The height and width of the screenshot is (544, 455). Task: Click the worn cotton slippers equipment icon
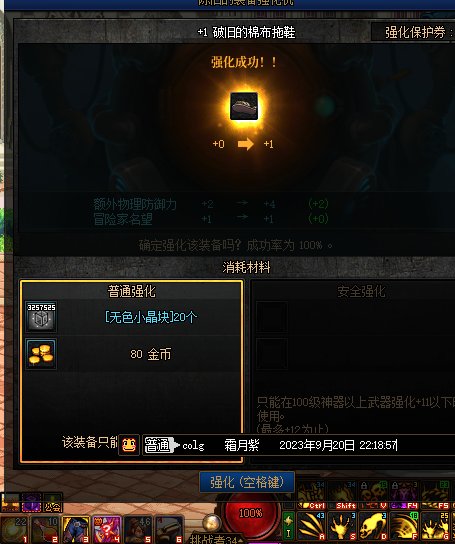(x=244, y=106)
